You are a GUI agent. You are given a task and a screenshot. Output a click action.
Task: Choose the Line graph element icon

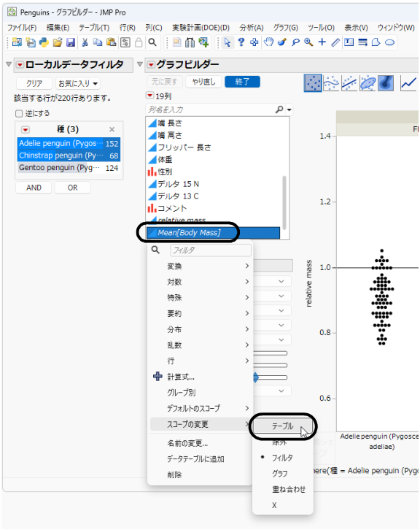pos(408,82)
